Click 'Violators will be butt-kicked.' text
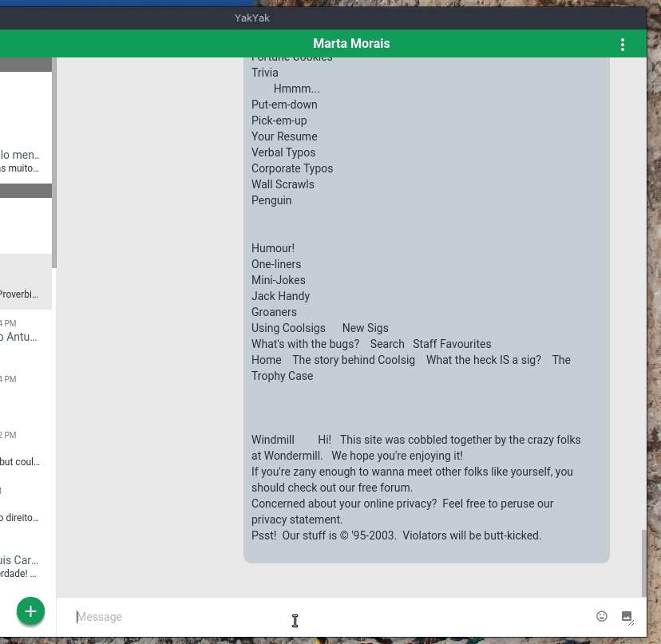Viewport: 661px width, 644px height. 472,535
